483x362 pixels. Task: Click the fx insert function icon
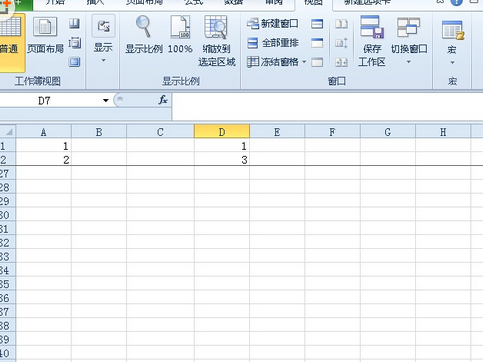click(x=163, y=100)
